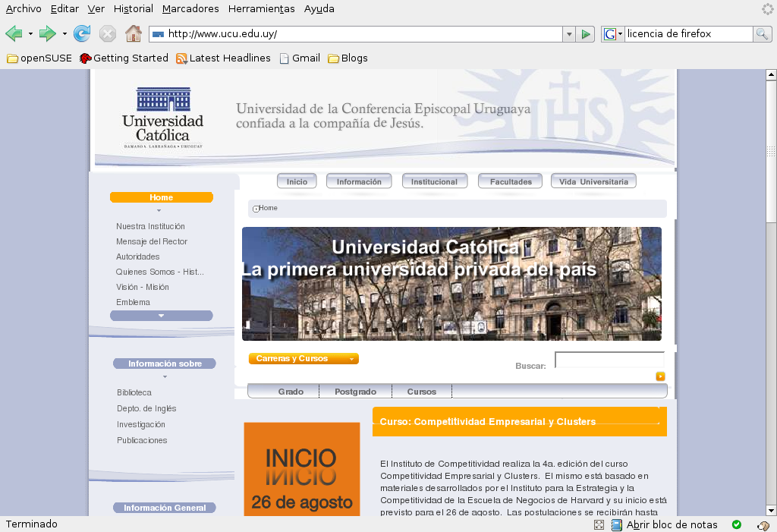Viewport: 777px width, 532px height.
Task: Switch to the Grado tab
Action: click(x=291, y=392)
